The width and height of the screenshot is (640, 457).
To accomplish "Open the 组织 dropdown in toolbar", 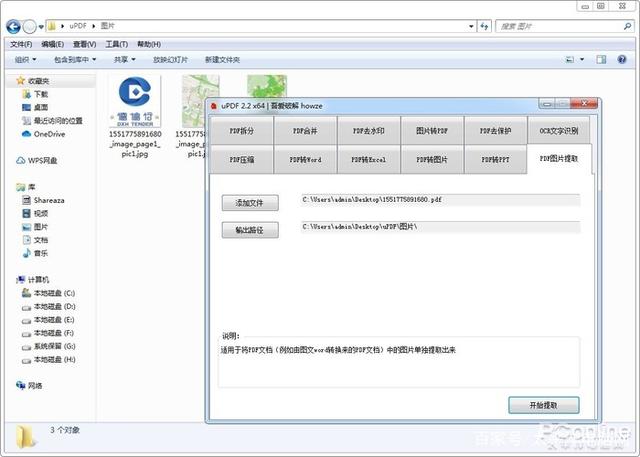I will pos(26,60).
